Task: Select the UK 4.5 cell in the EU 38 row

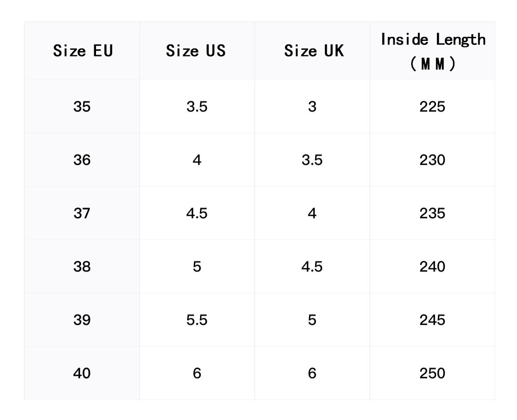Action: pos(312,267)
